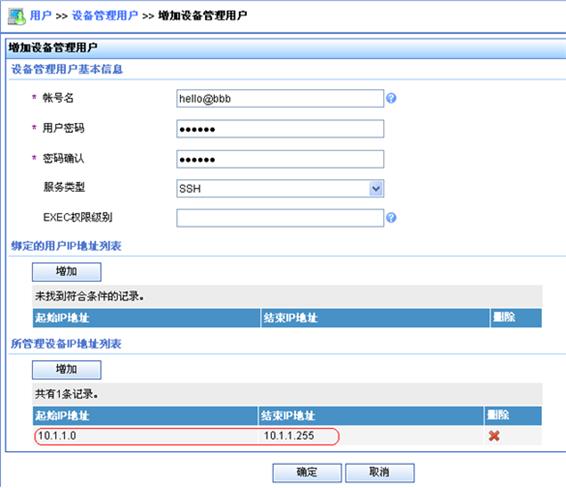Focus the 帐号名 field containing hello@bbb
This screenshot has width=566, height=488.
click(280, 99)
